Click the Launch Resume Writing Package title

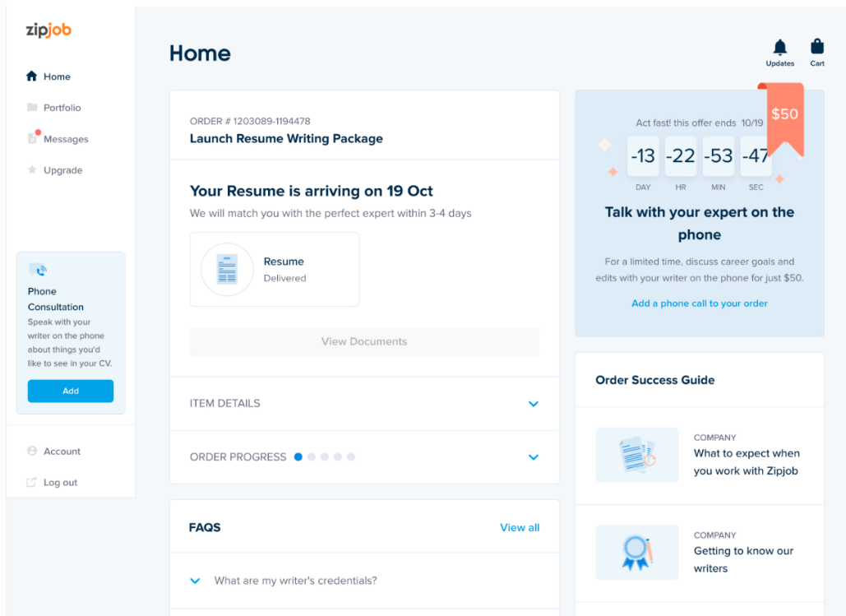point(286,139)
